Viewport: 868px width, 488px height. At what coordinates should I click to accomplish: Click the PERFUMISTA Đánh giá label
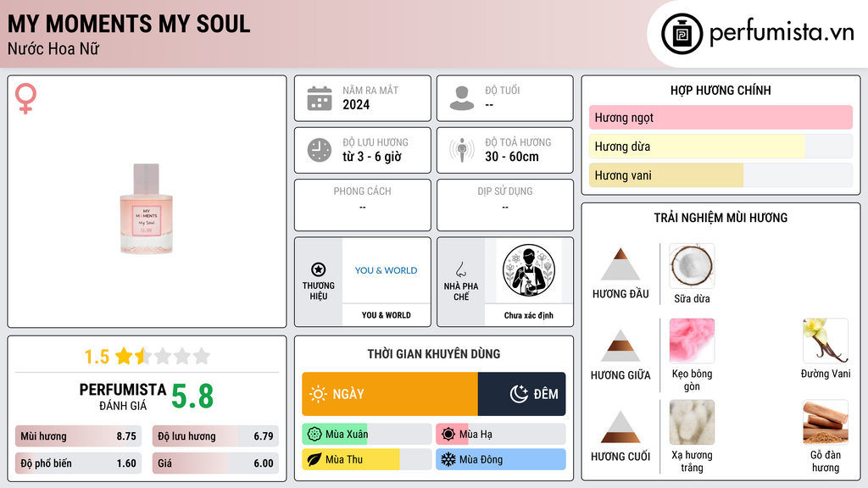[x=122, y=396]
